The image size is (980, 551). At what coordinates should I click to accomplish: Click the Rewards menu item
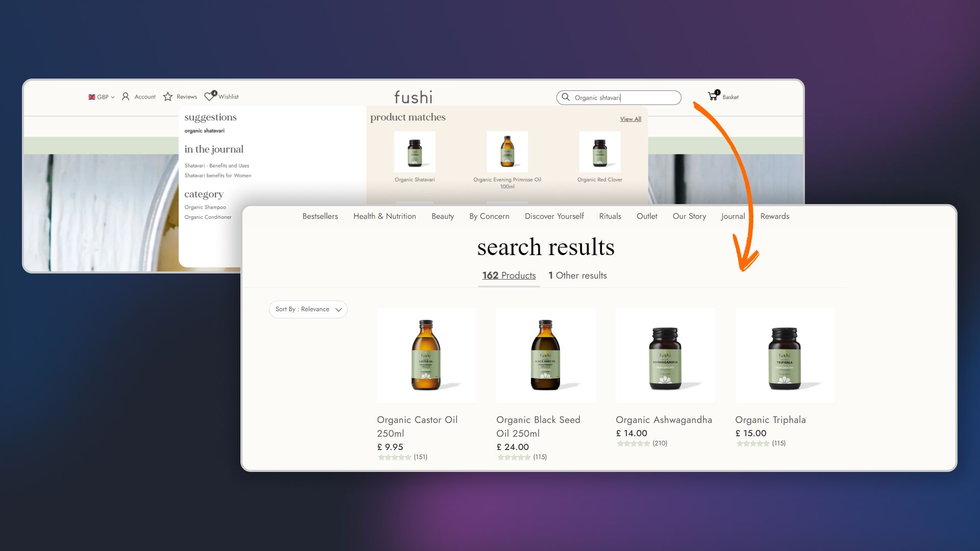pyautogui.click(x=774, y=216)
